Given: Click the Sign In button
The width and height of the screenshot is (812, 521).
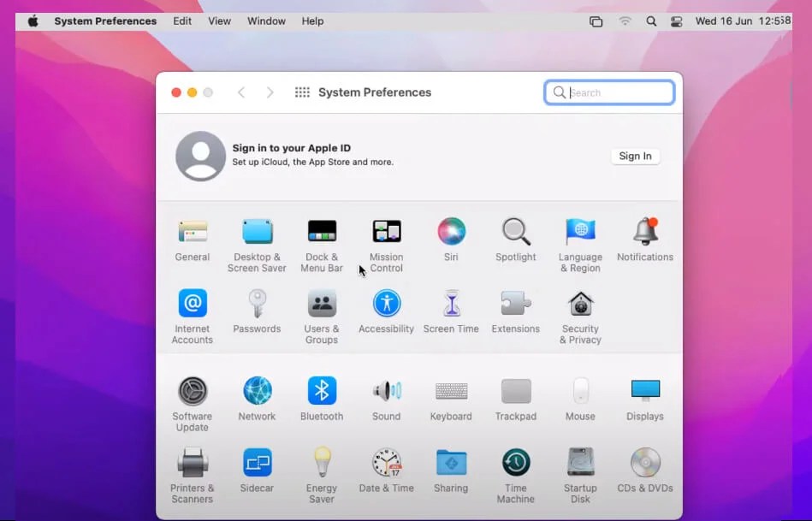Looking at the screenshot, I should 636,156.
